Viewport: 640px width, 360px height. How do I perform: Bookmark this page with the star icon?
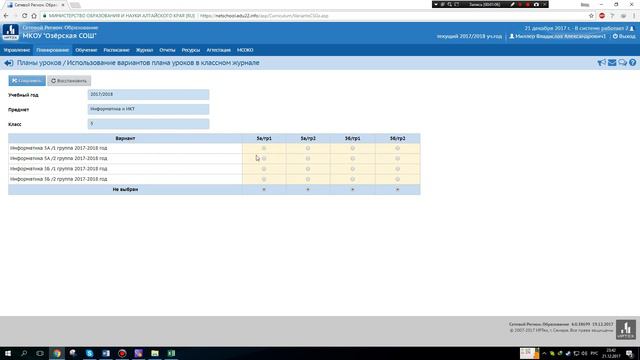(591, 16)
